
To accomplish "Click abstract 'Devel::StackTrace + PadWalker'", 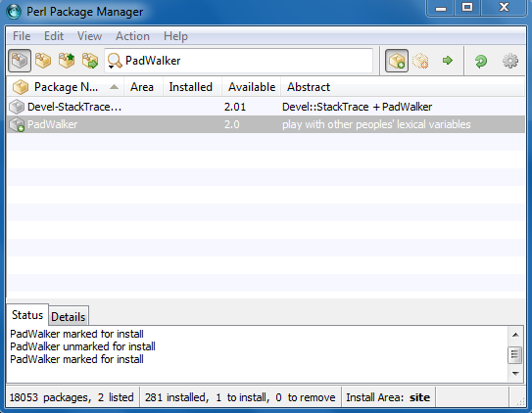I will pyautogui.click(x=357, y=107).
